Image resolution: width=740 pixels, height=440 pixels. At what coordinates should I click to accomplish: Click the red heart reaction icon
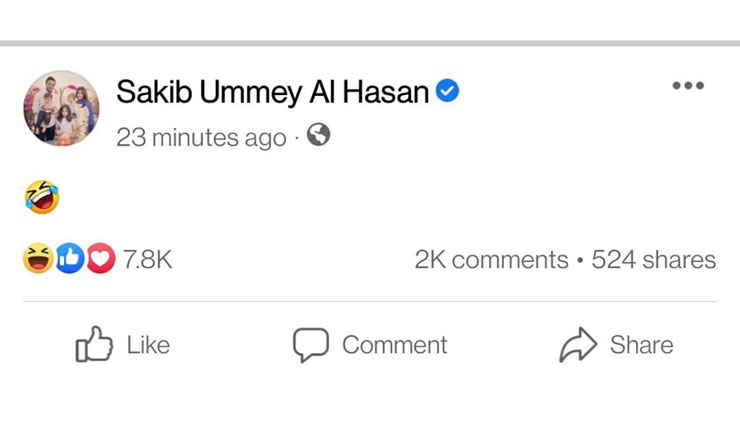[x=101, y=259]
